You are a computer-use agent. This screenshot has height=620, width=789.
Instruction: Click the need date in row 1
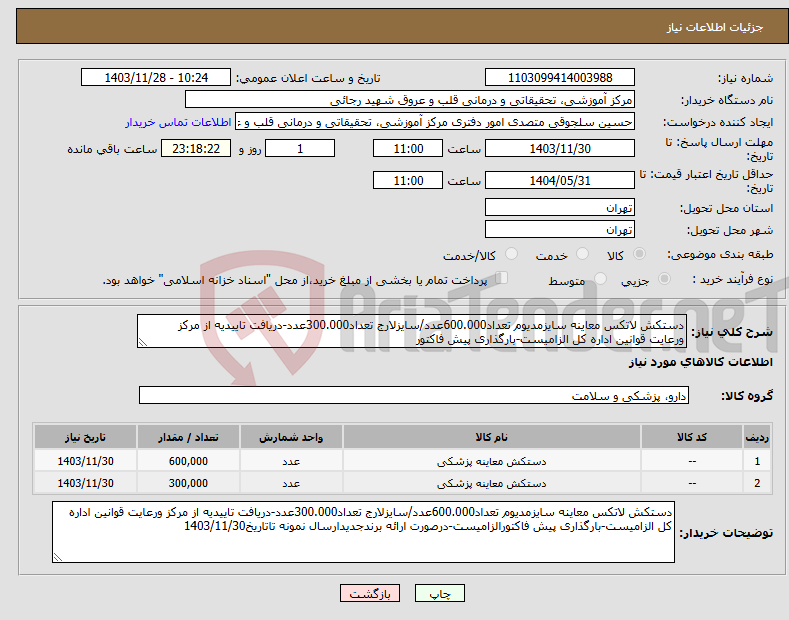point(85,461)
